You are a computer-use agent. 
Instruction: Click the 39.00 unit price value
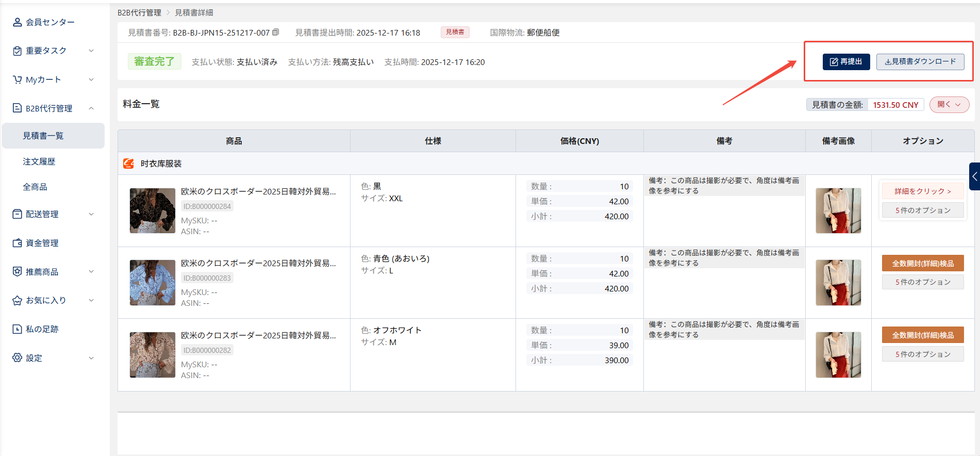pyautogui.click(x=619, y=345)
